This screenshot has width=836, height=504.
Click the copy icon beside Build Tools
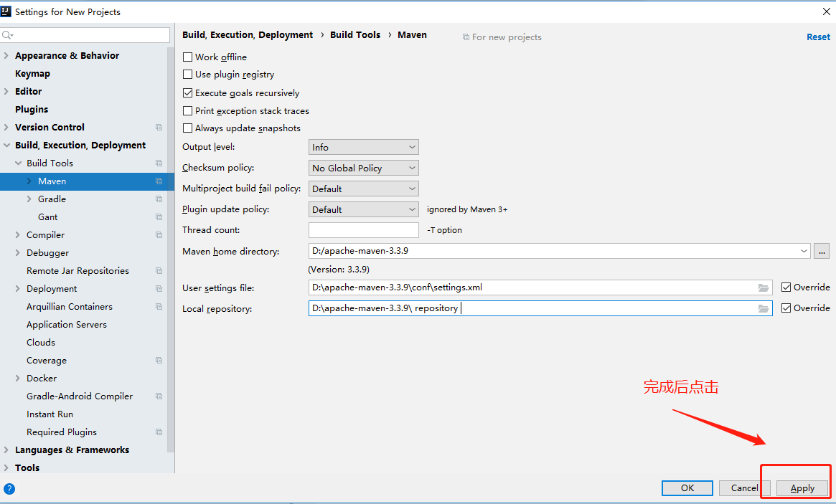pos(159,163)
